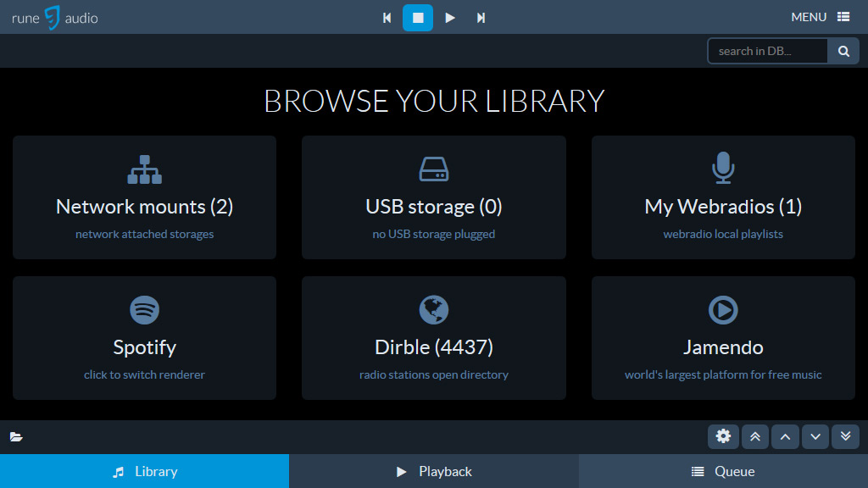This screenshot has width=868, height=488.
Task: Move up with the single up chevron
Action: [785, 436]
